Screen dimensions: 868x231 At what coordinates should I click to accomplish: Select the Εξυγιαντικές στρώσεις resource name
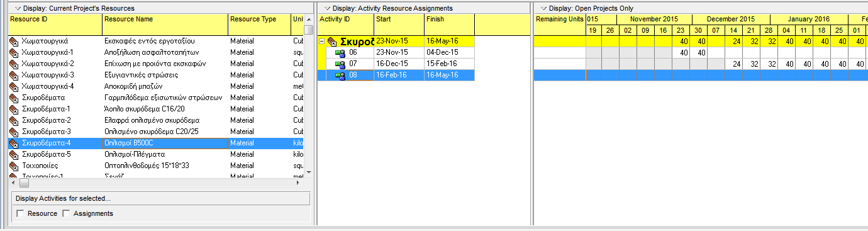(165, 75)
